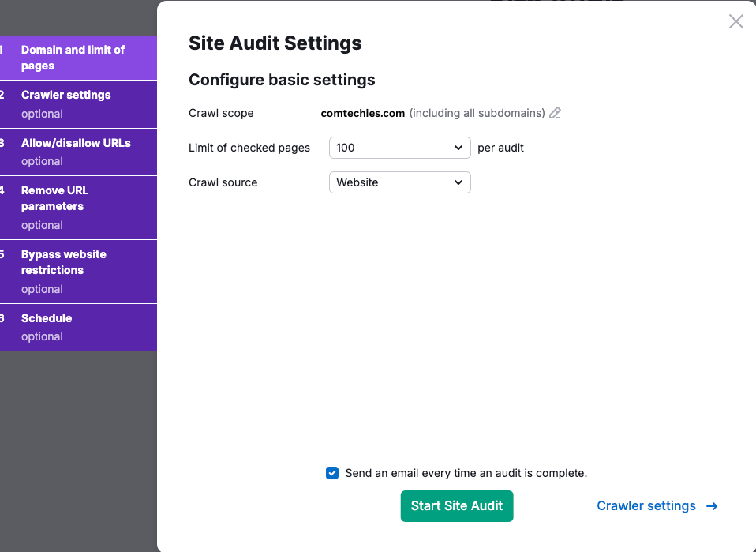Viewport: 756px width, 552px height.
Task: Click the arrow icon beside Crawler settings
Action: point(711,505)
